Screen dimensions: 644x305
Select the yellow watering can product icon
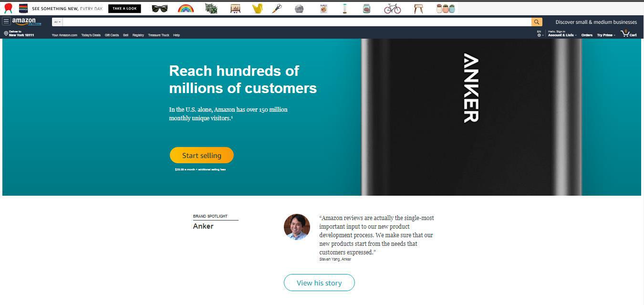[258, 8]
